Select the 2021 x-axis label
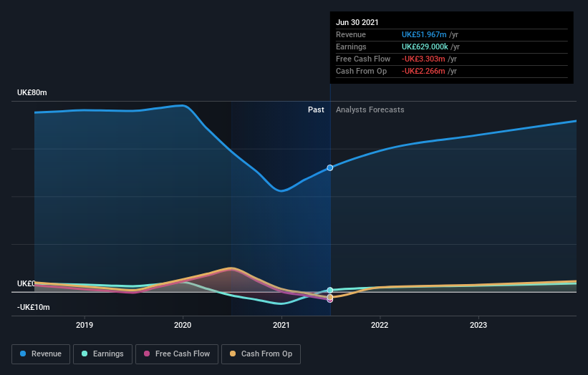This screenshot has width=588, height=375. (281, 325)
